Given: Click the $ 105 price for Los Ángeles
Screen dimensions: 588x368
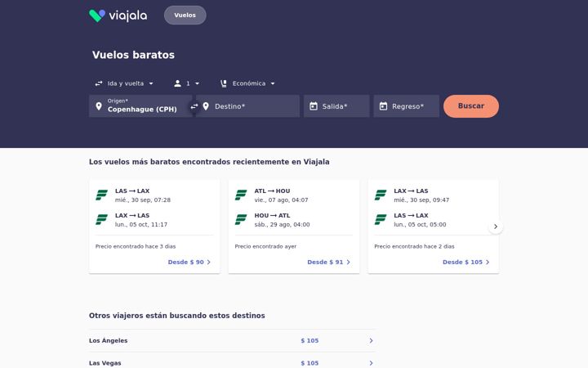Looking at the screenshot, I should [310, 340].
